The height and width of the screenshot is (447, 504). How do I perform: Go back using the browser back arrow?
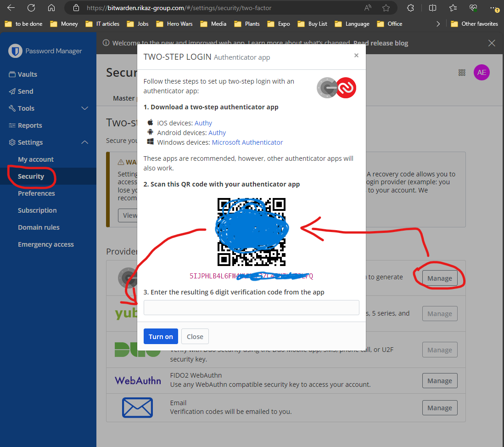click(x=11, y=8)
